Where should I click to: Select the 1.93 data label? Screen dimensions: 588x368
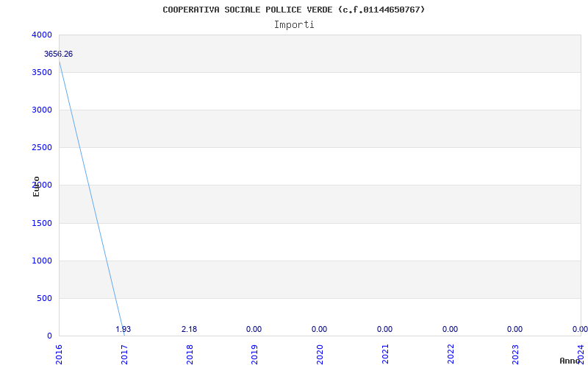pyautogui.click(x=123, y=329)
